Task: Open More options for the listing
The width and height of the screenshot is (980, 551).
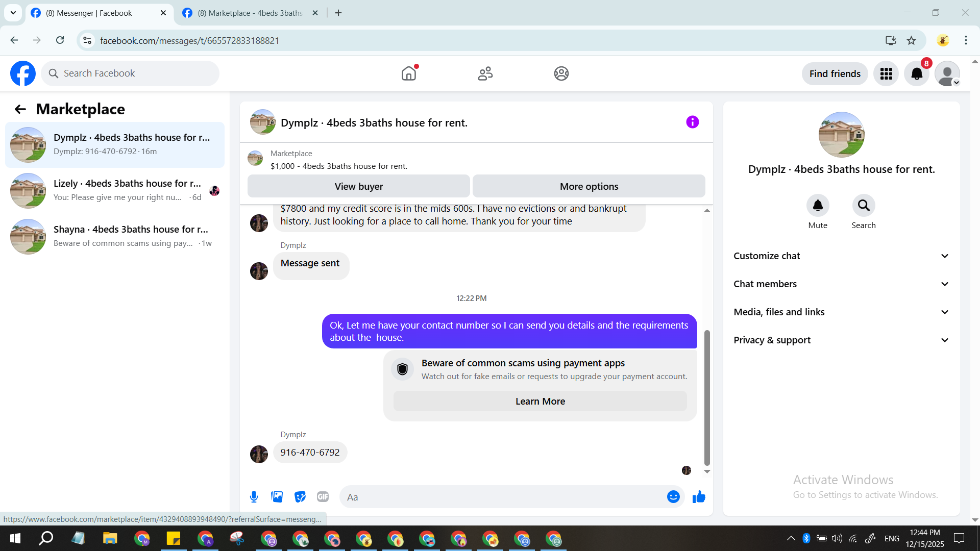Action: [x=589, y=186]
